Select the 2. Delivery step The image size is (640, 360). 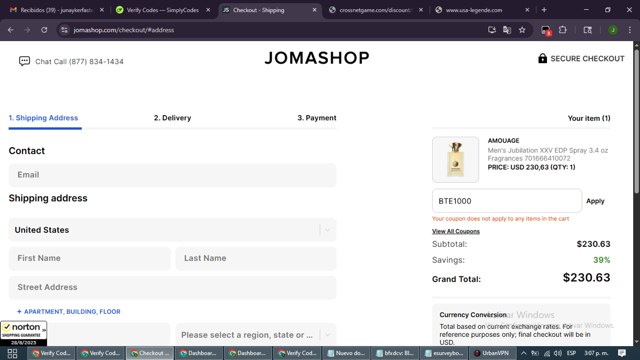(x=172, y=118)
